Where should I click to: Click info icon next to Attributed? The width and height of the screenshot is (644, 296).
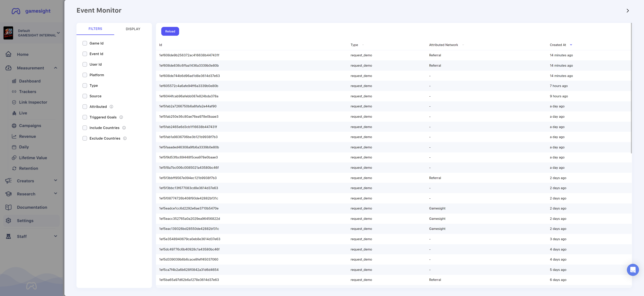(111, 107)
